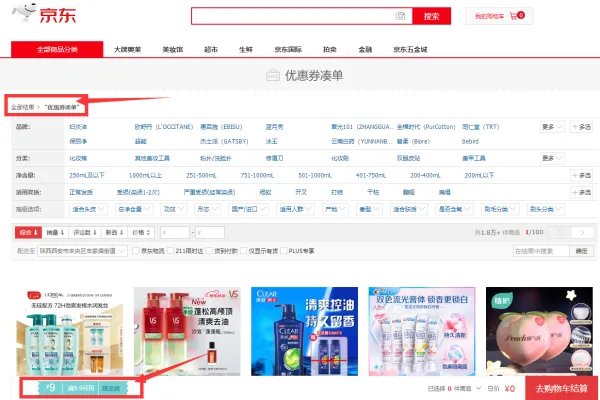
Task: Sort by 评论数 review count
Action: tap(85, 232)
